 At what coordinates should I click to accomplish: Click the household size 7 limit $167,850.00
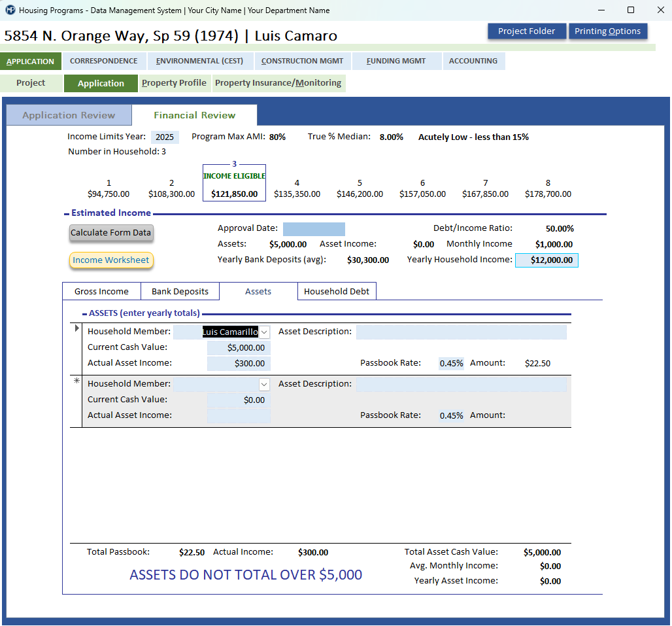coord(485,194)
